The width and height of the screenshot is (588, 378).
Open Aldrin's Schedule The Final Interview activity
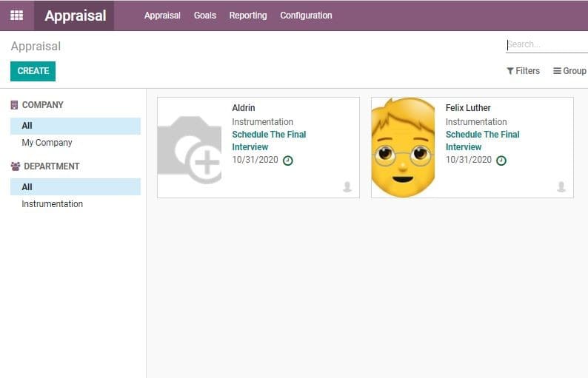(x=269, y=141)
